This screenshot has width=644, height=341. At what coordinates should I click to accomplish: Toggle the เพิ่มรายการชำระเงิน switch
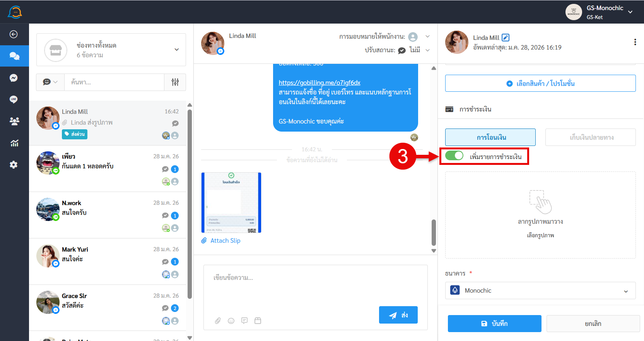(x=454, y=156)
